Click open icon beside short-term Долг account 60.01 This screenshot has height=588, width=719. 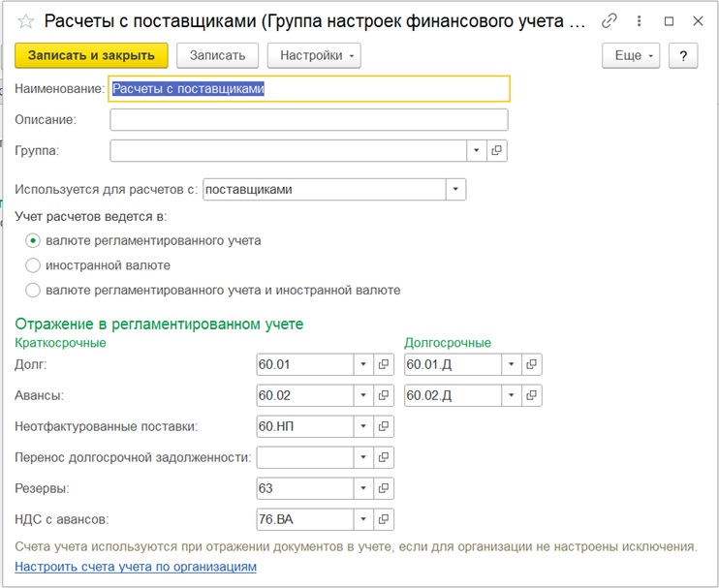(384, 364)
